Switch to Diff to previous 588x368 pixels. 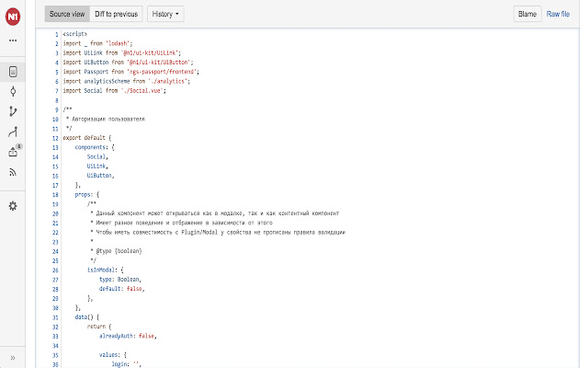(117, 14)
